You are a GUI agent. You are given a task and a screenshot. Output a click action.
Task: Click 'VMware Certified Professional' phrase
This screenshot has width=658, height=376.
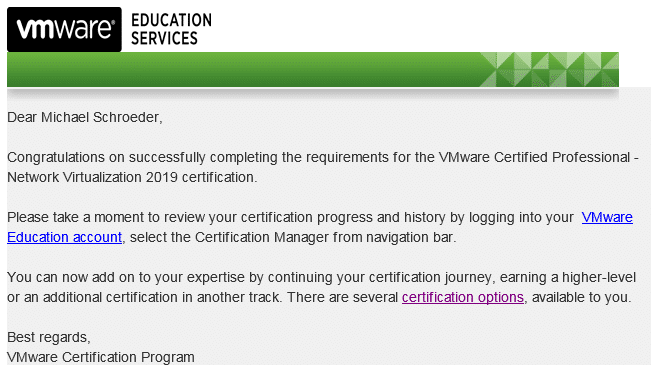534,157
